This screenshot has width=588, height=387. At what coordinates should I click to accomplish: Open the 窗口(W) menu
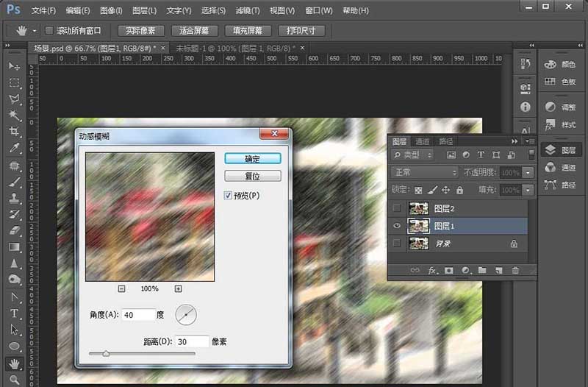(x=319, y=10)
